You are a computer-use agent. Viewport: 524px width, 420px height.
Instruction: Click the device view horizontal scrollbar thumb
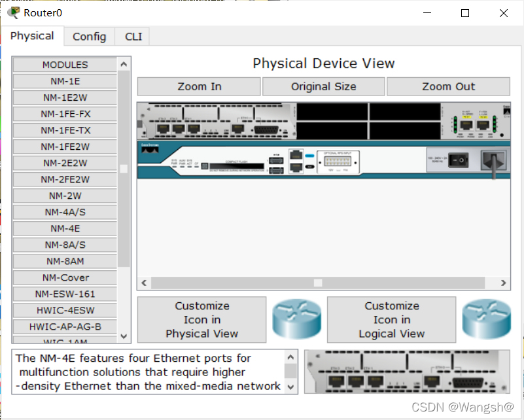318,283
